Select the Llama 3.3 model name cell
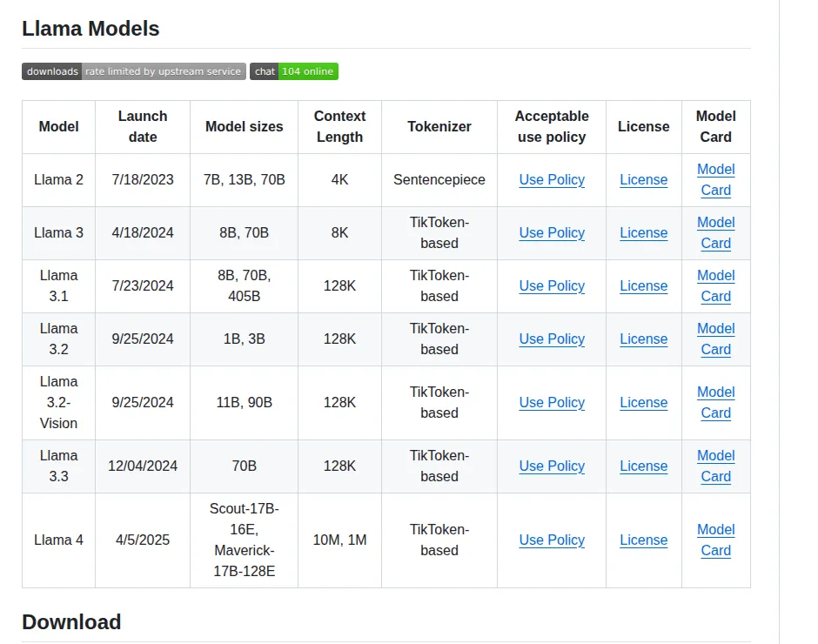This screenshot has width=818, height=644. pyautogui.click(x=58, y=466)
